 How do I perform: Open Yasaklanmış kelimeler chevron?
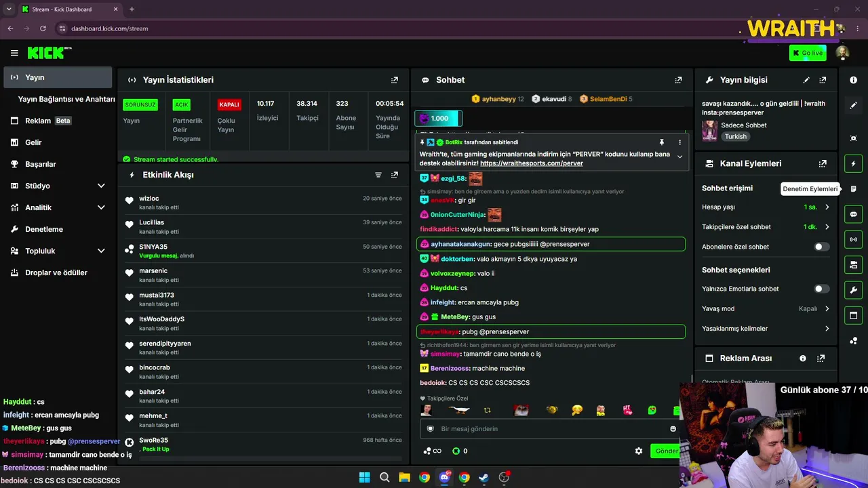[x=827, y=329]
